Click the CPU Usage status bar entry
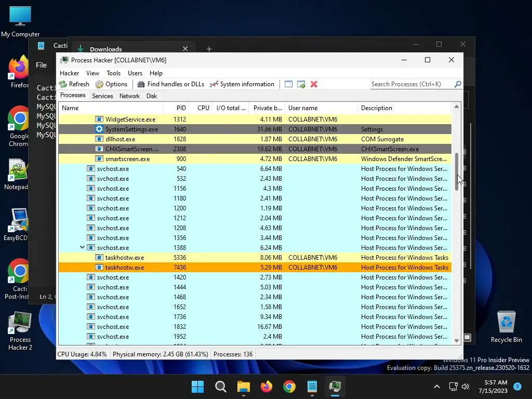532x399 pixels. (82, 354)
